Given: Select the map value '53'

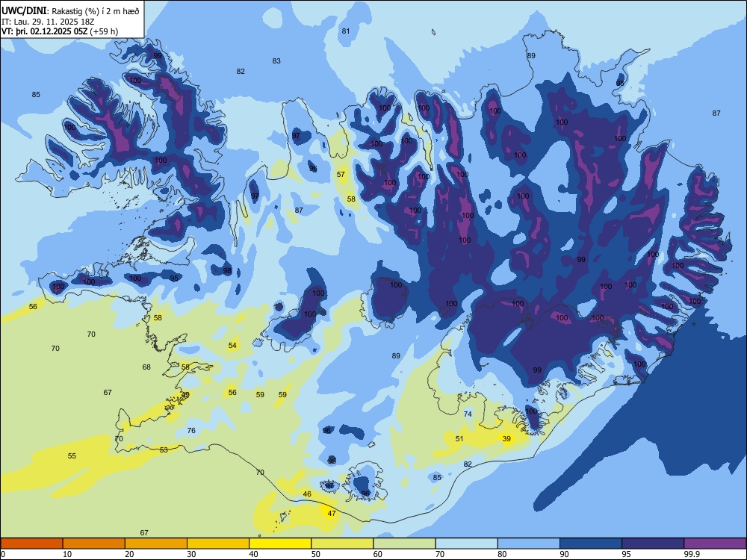Looking at the screenshot, I should pyautogui.click(x=164, y=449).
